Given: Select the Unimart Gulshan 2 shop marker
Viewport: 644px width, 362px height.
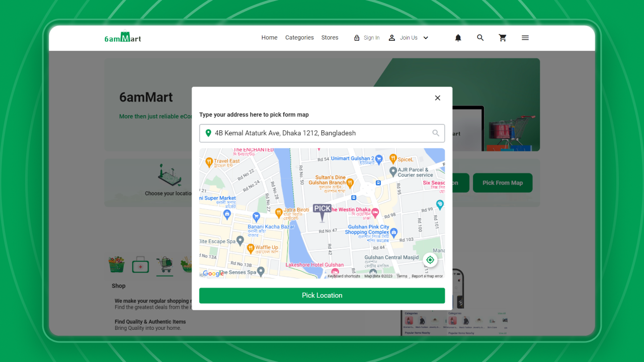Looking at the screenshot, I should coord(379,159).
